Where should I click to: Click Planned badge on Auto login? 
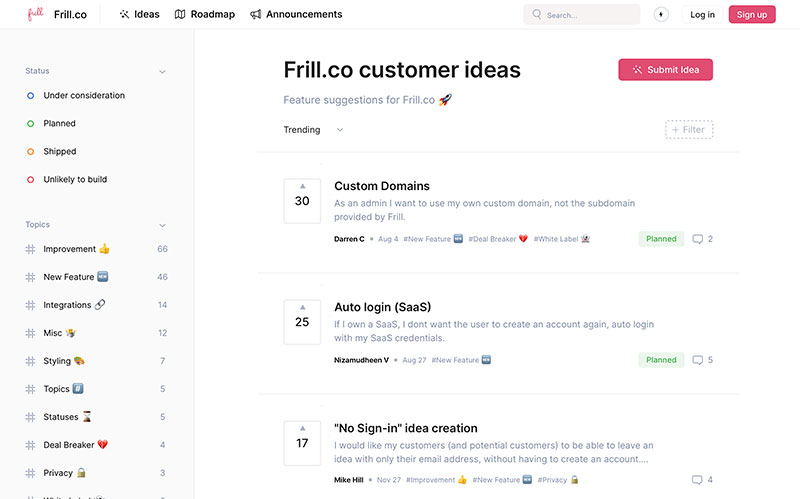coord(661,360)
